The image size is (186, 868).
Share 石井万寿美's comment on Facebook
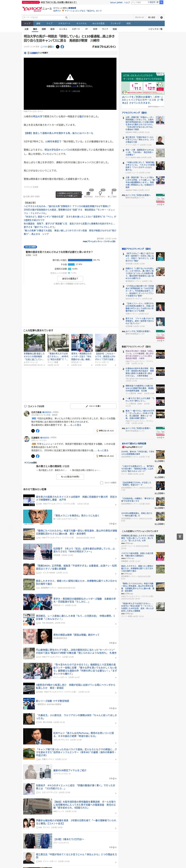point(38,431)
